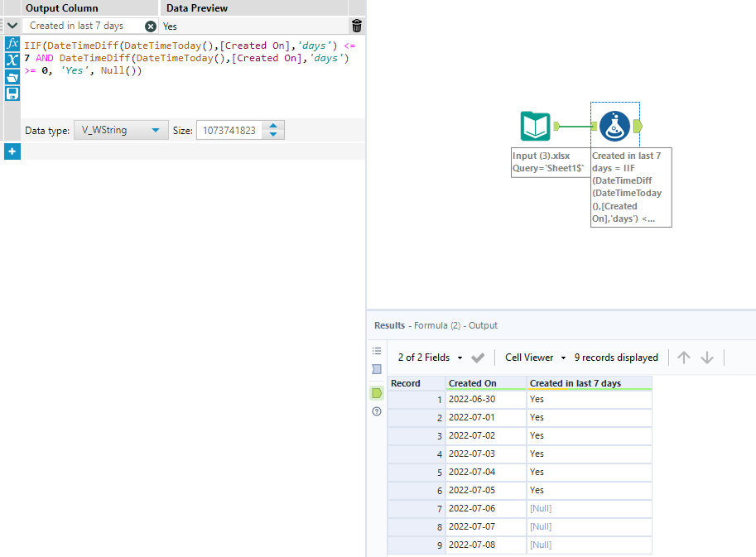Clear the output column name with X
Image resolution: width=756 pixels, height=557 pixels.
[151, 26]
